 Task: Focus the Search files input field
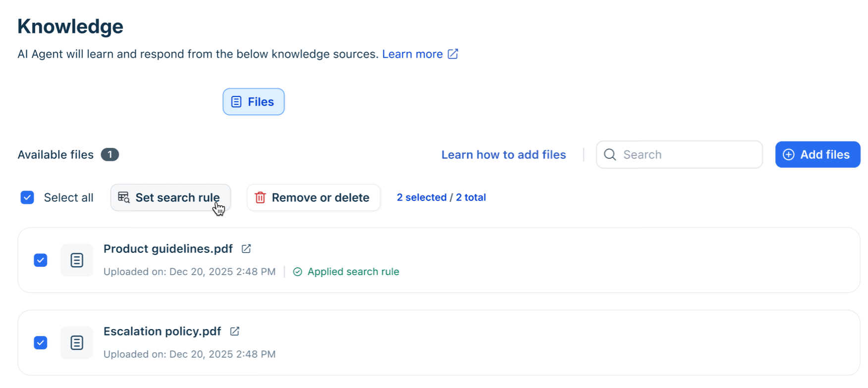pyautogui.click(x=679, y=155)
